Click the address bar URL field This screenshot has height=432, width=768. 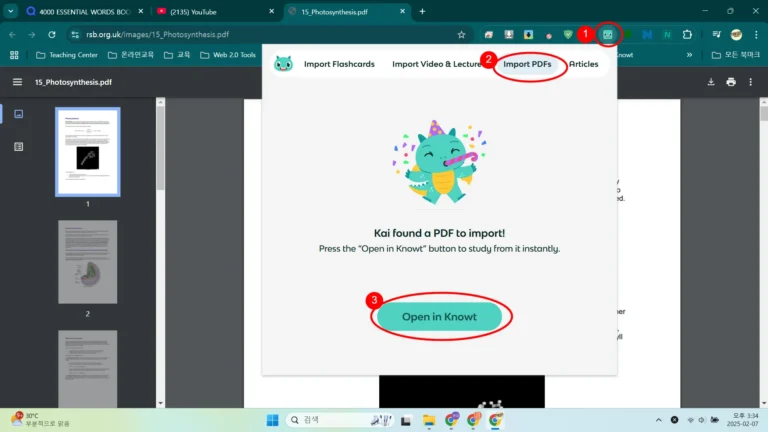[x=267, y=34]
